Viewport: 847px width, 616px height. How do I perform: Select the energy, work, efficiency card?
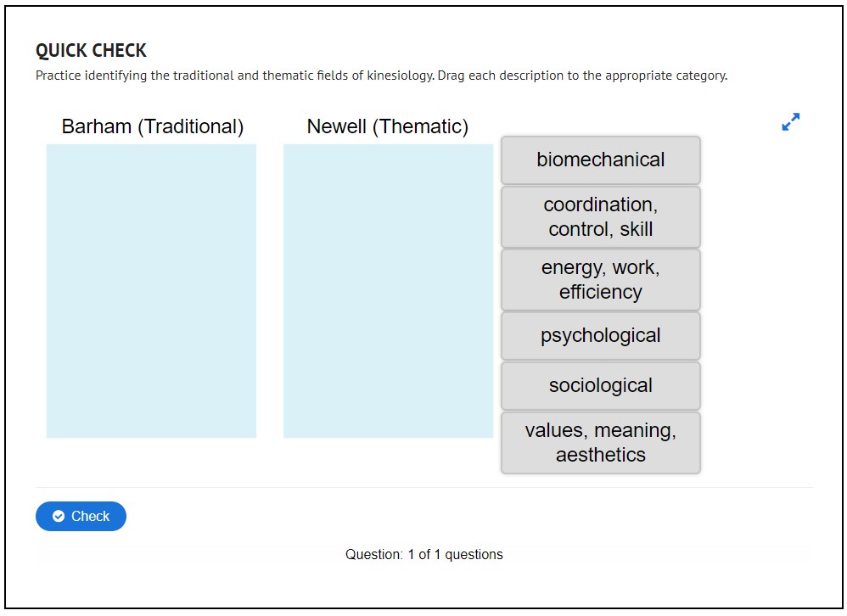(601, 280)
